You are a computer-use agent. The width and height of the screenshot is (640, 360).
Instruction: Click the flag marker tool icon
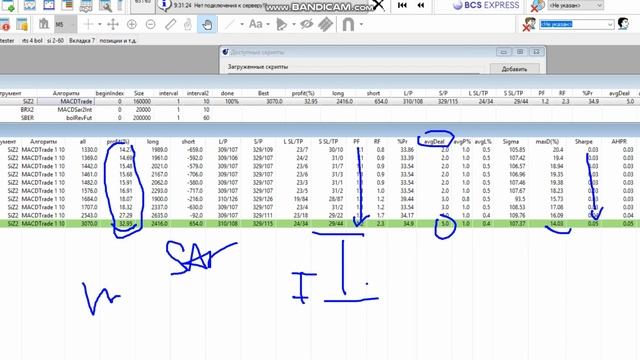[x=281, y=24]
